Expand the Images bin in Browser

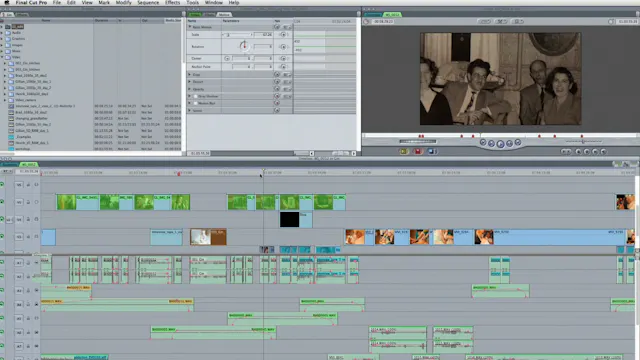(2, 45)
